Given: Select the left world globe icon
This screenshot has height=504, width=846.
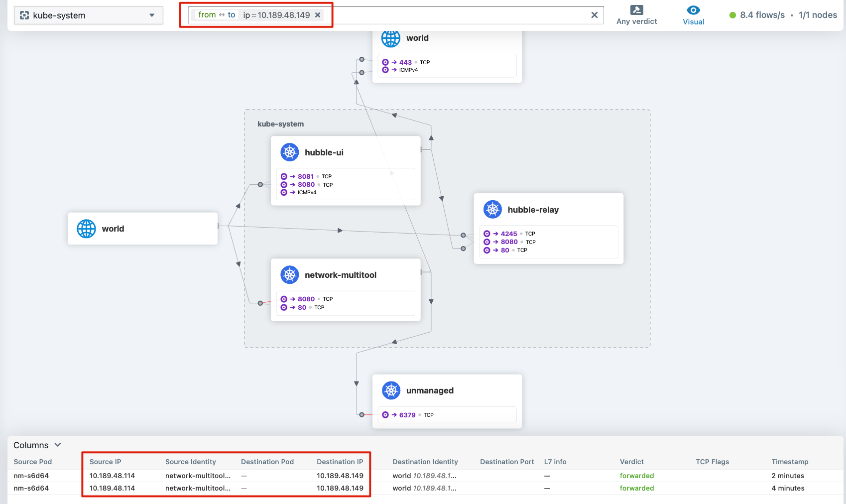Looking at the screenshot, I should tap(86, 229).
